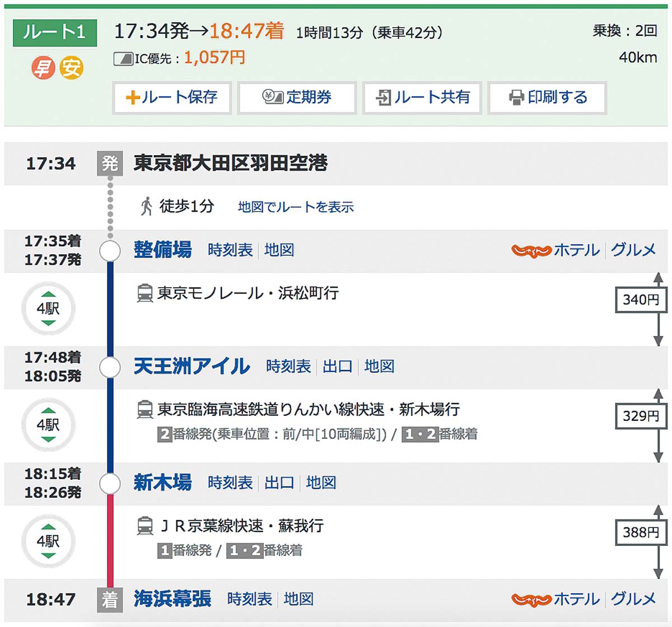Expand the 4駅 stops after 新木場
The height and width of the screenshot is (627, 672).
pyautogui.click(x=48, y=541)
